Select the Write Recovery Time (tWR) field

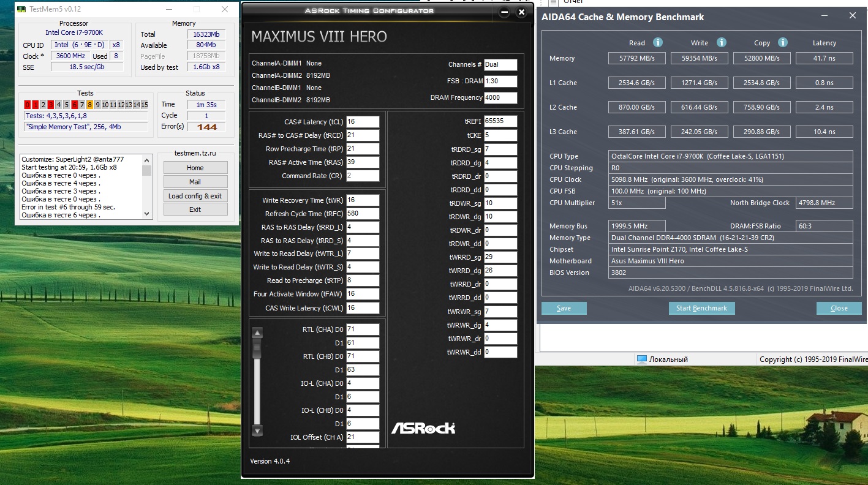[x=363, y=200]
